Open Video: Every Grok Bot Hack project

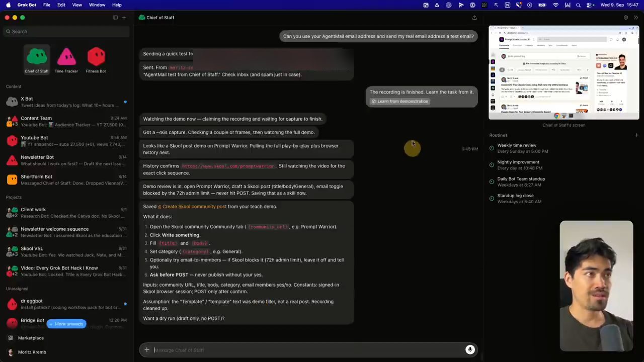pyautogui.click(x=66, y=271)
